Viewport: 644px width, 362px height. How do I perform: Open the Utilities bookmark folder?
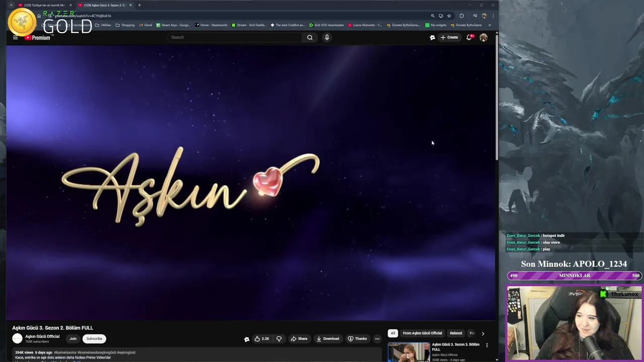(x=103, y=25)
